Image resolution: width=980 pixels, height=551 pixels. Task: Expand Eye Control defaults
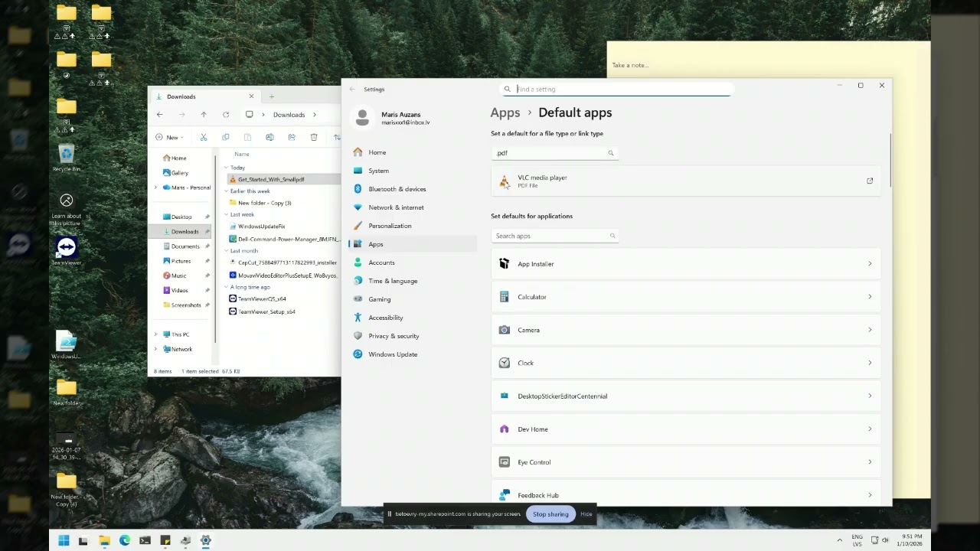pyautogui.click(x=686, y=462)
